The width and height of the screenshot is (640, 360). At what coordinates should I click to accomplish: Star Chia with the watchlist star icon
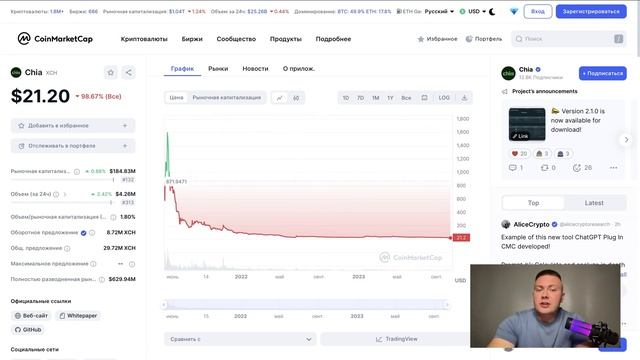[111, 73]
